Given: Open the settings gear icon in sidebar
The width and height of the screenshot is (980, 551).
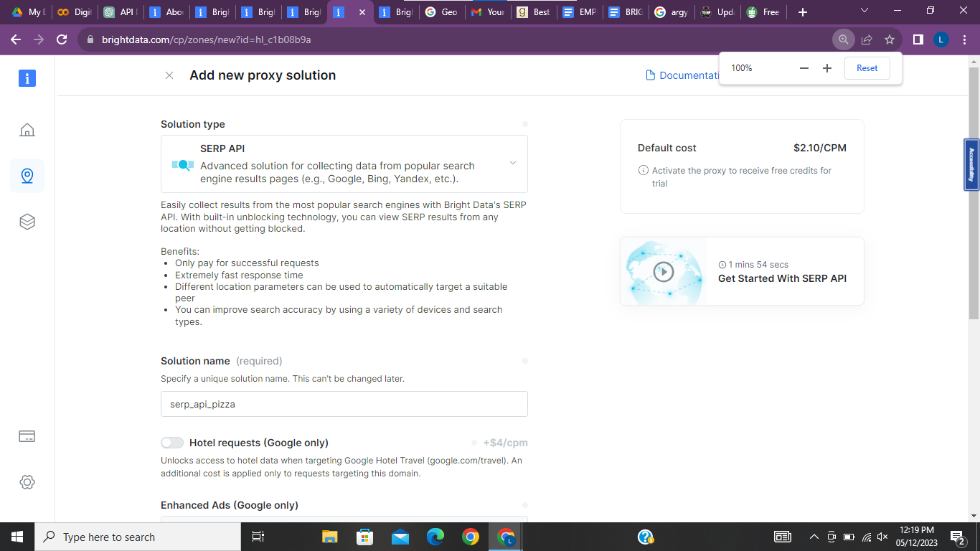Looking at the screenshot, I should [27, 482].
